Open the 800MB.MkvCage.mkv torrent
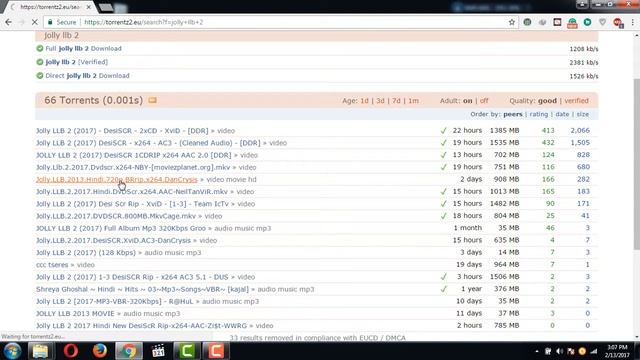Viewport: 640px width, 360px height. tap(116, 216)
